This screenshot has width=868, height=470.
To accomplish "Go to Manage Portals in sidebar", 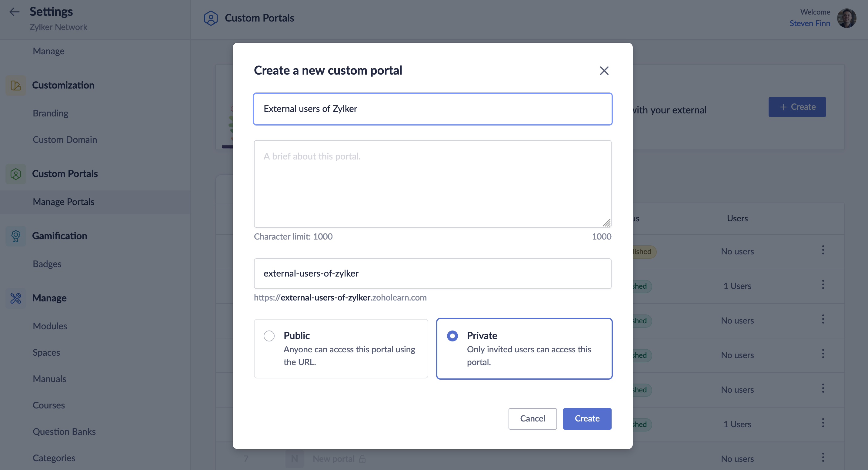I will click(63, 202).
